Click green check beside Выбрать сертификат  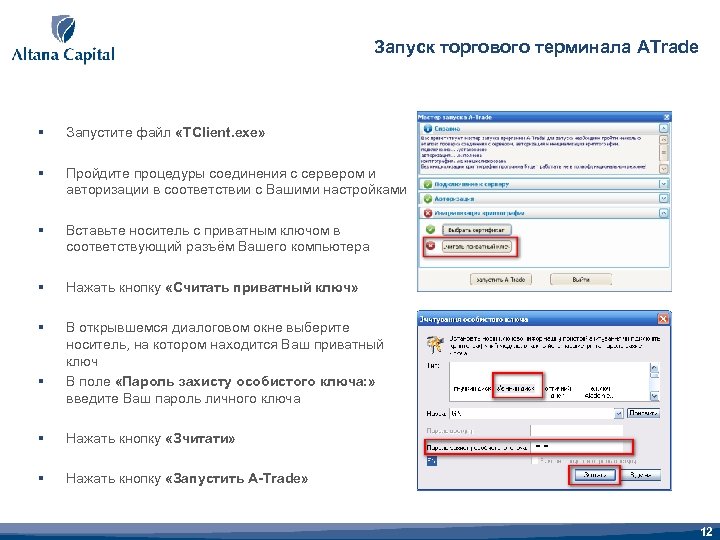[x=430, y=229]
